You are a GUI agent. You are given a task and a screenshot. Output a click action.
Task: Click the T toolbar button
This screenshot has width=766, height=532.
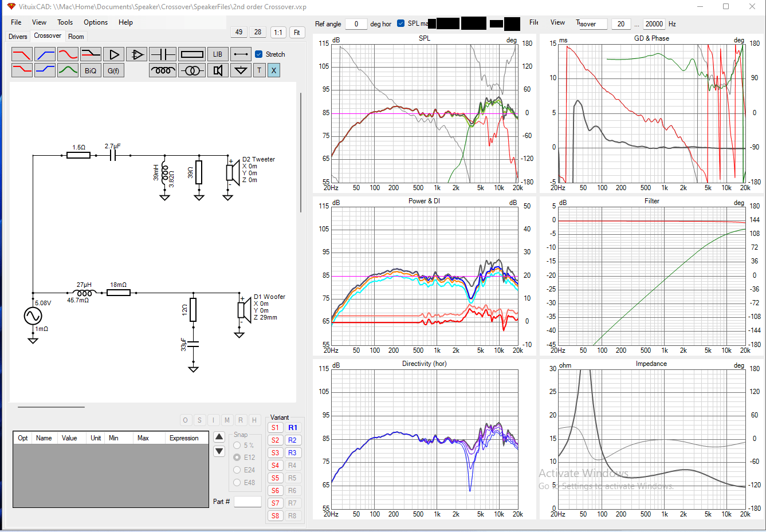pyautogui.click(x=259, y=70)
